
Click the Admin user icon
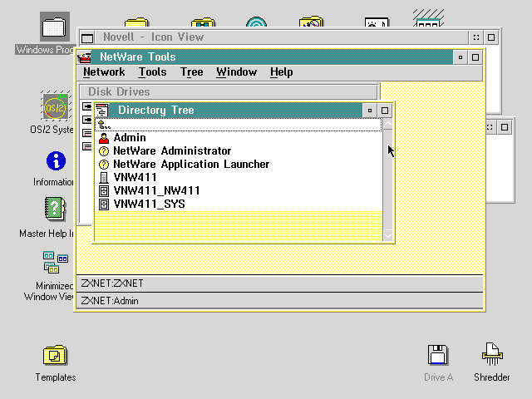(104, 138)
